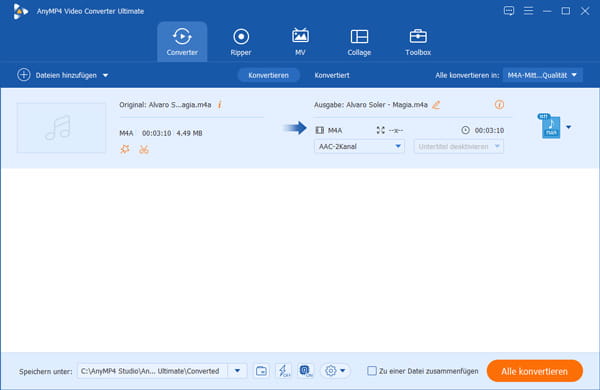This screenshot has height=390, width=600.
Task: Click the scissors cut icon
Action: click(x=144, y=149)
